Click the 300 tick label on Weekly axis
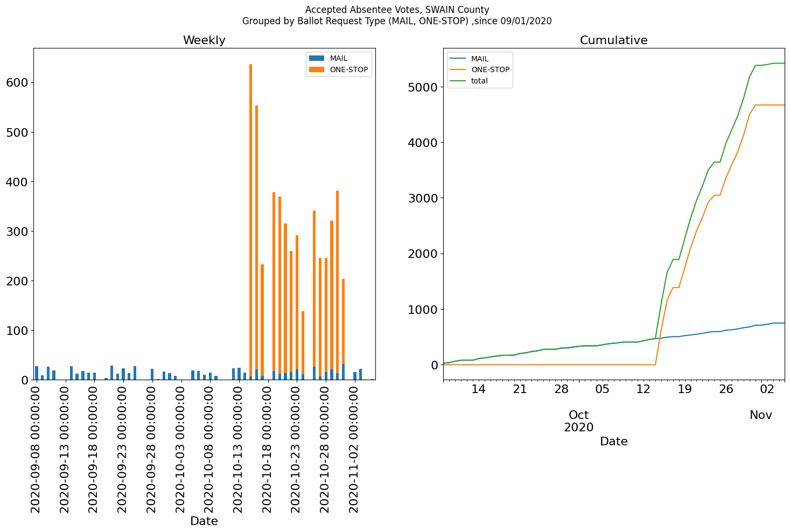790x532 pixels. (x=18, y=231)
